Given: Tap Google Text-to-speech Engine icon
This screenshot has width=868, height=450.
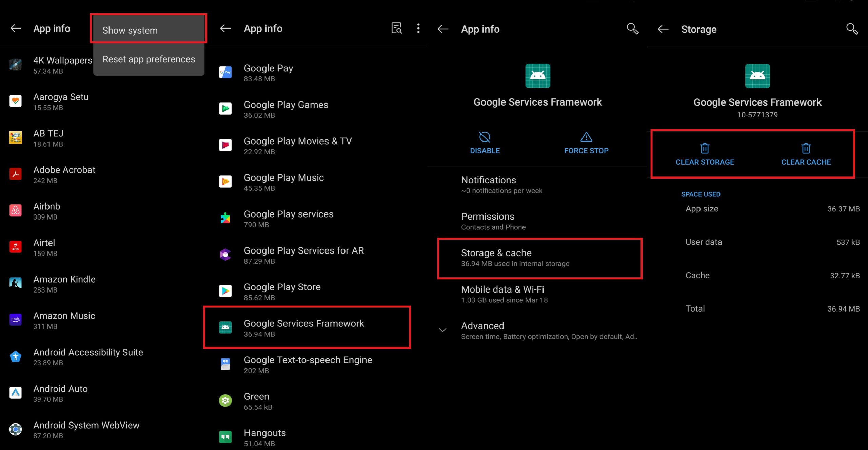Looking at the screenshot, I should point(225,364).
